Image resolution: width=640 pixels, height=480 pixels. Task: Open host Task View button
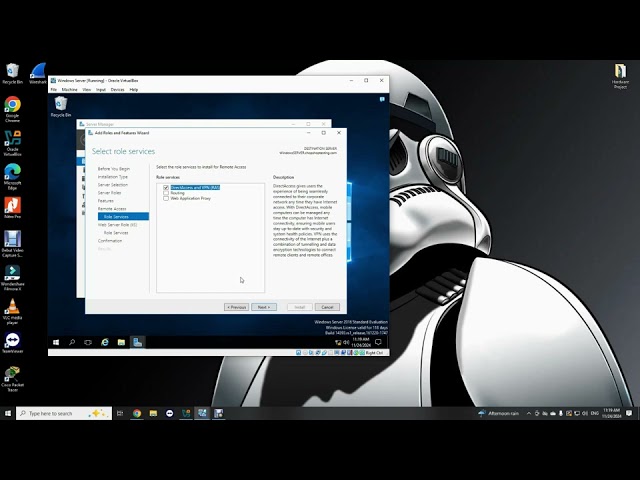(120, 413)
